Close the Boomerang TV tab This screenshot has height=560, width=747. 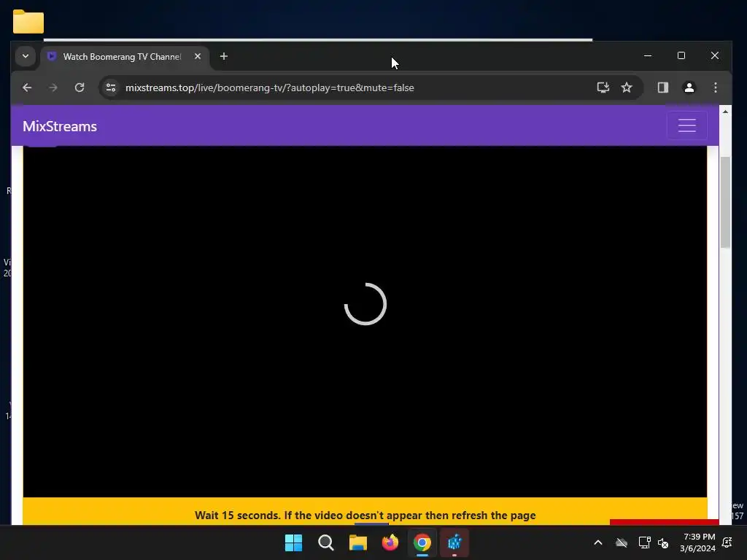pyautogui.click(x=198, y=56)
